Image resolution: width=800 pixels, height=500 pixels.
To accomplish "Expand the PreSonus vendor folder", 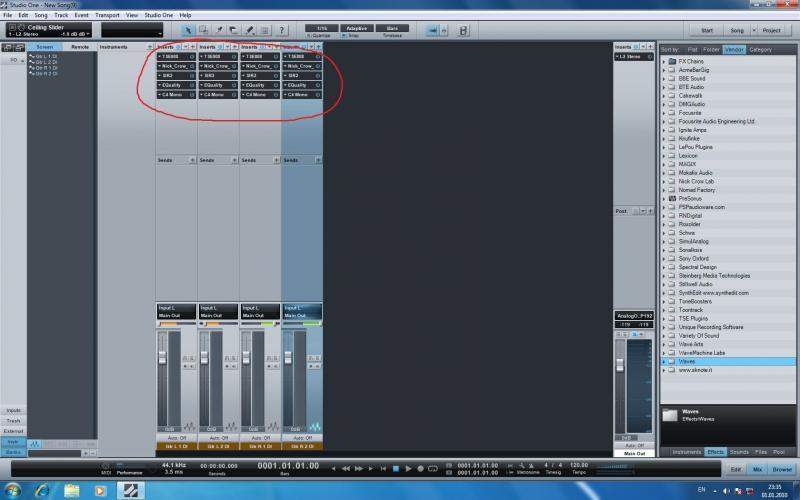I will pyautogui.click(x=664, y=198).
